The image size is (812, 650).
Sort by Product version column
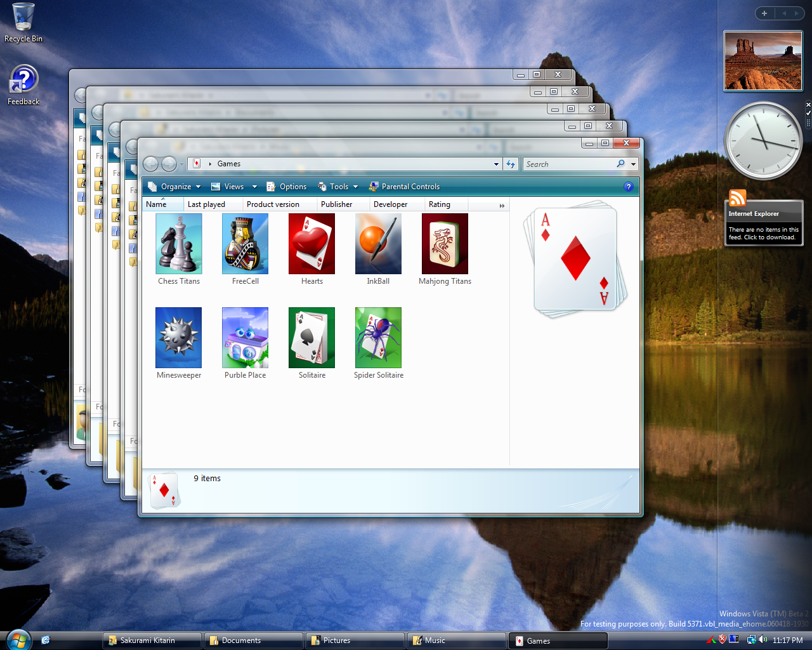pos(280,204)
